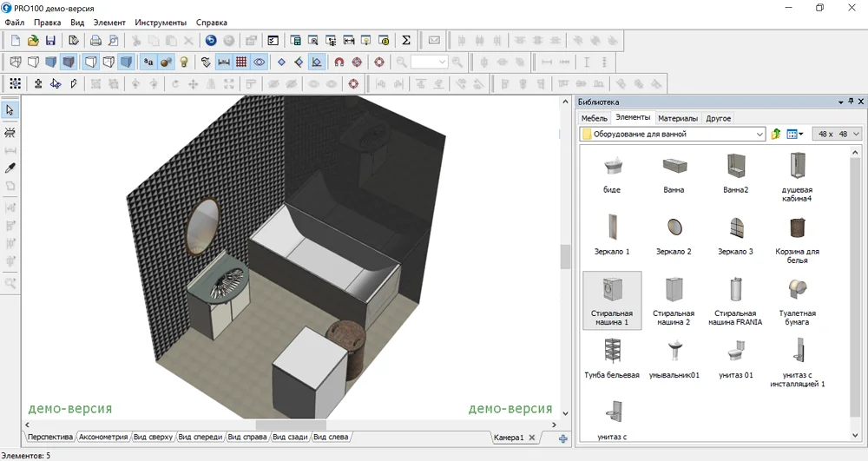Go up one folder level in library
The height and width of the screenshot is (461, 868).
click(776, 134)
